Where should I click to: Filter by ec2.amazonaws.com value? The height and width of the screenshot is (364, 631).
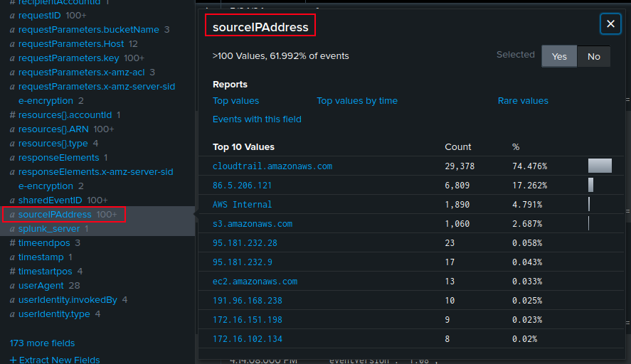pos(255,282)
